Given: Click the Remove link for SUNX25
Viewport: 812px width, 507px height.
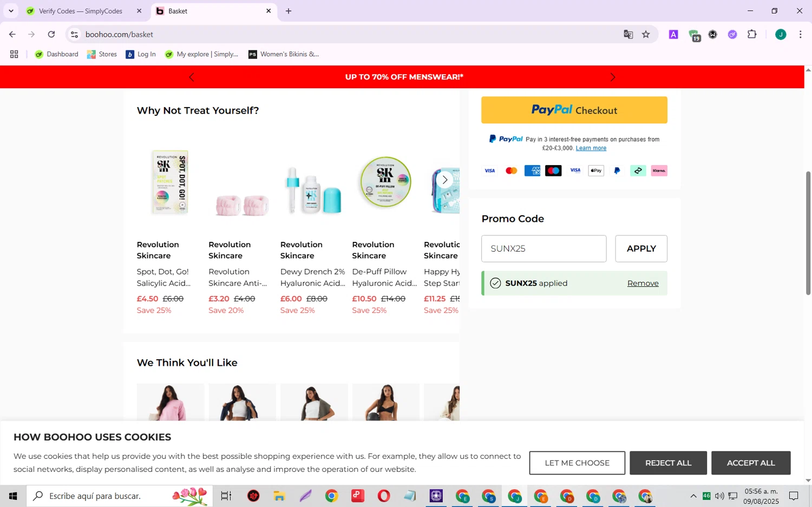Looking at the screenshot, I should point(643,283).
